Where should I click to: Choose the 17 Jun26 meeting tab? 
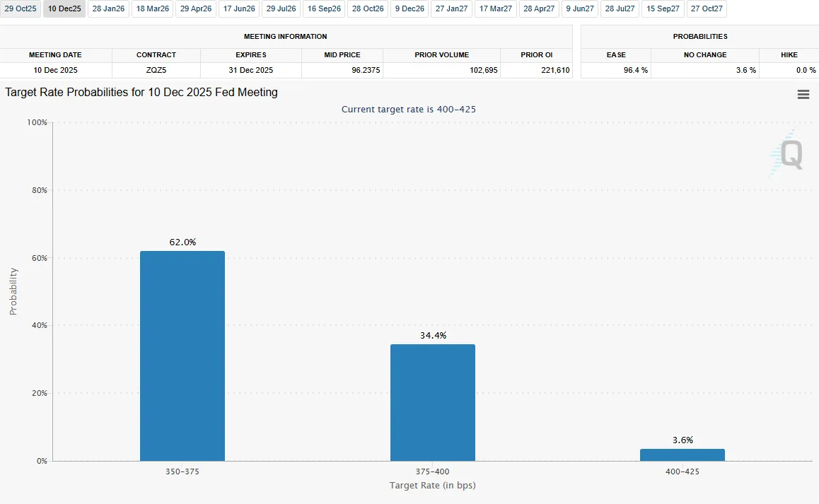239,9
